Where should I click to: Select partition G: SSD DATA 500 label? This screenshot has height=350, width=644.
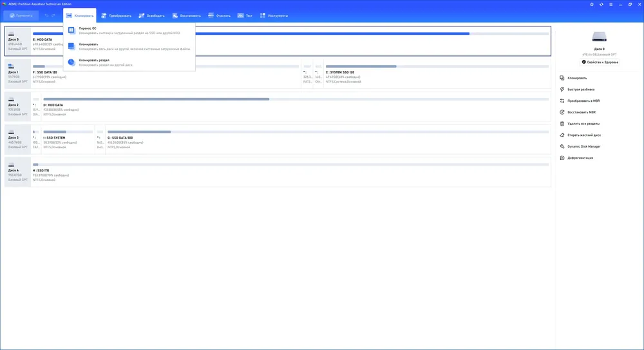coord(120,138)
